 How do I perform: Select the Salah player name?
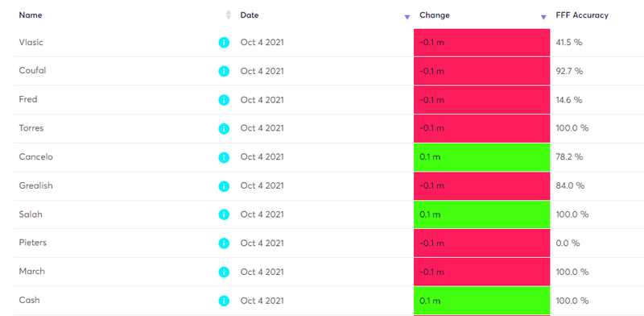31,214
